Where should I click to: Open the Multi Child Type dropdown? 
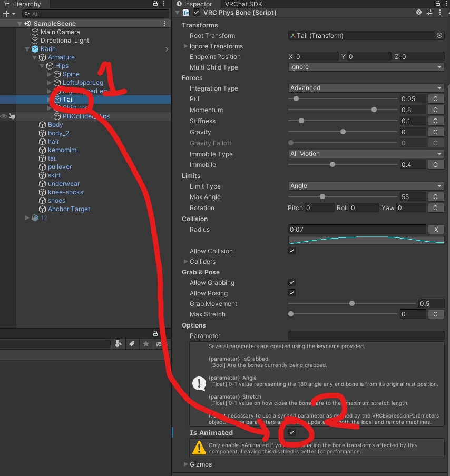tap(366, 67)
